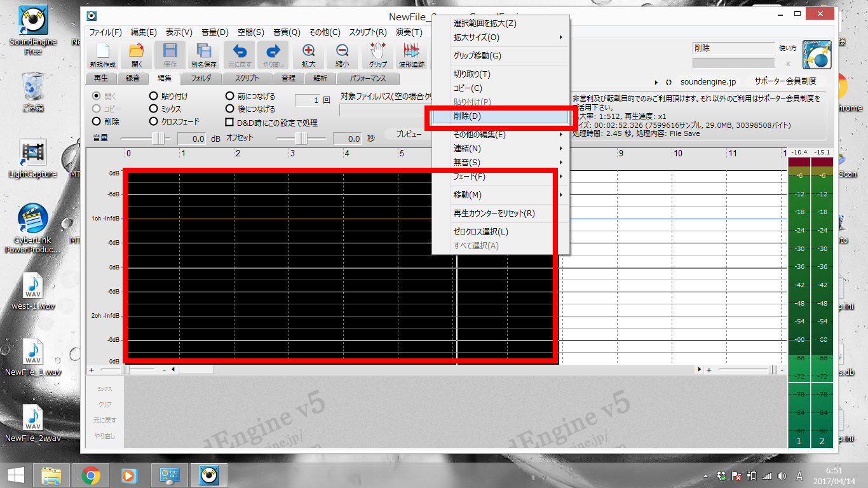The image size is (868, 488).
Task: Toggle the 波形追跡 waveform tracking icon
Action: [412, 55]
